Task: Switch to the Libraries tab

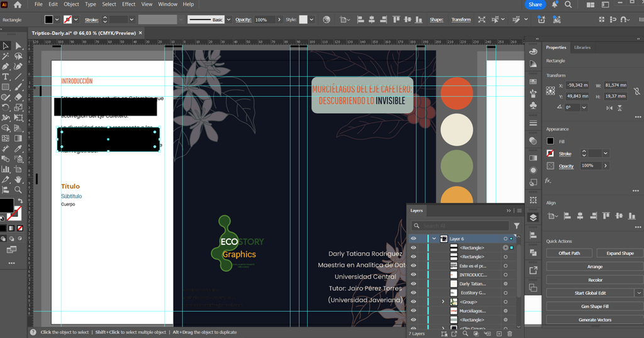Action: tap(582, 48)
